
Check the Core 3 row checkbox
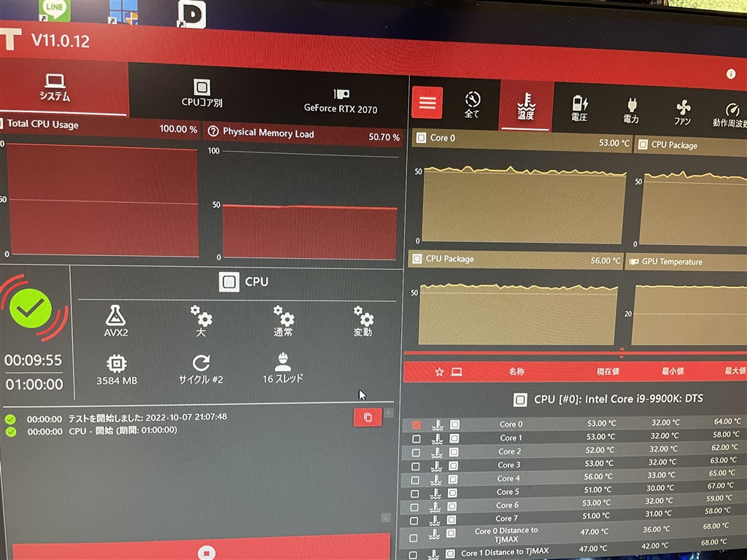pos(415,466)
